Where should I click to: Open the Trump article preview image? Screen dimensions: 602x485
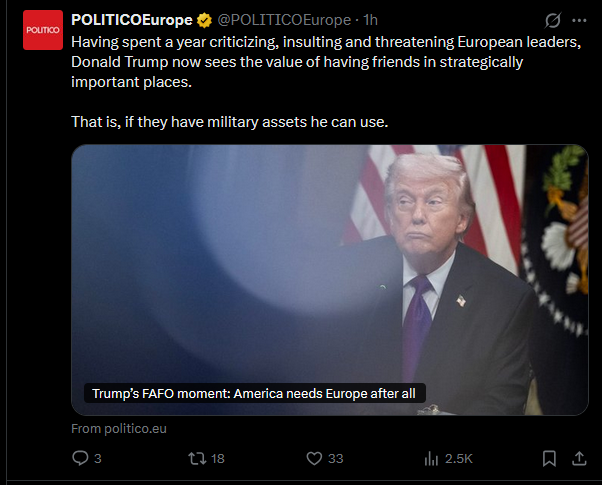click(330, 260)
